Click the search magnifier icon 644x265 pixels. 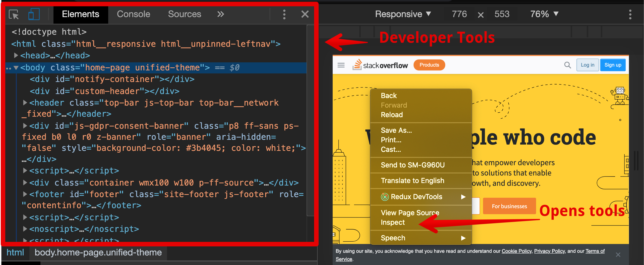567,65
